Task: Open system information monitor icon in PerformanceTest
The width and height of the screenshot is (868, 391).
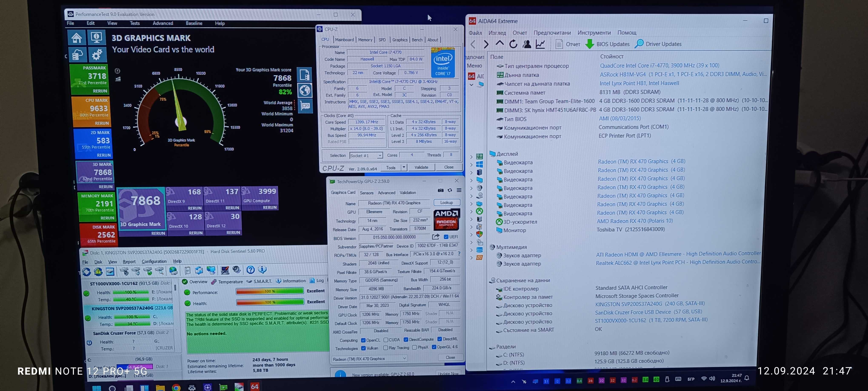Action: 96,37
